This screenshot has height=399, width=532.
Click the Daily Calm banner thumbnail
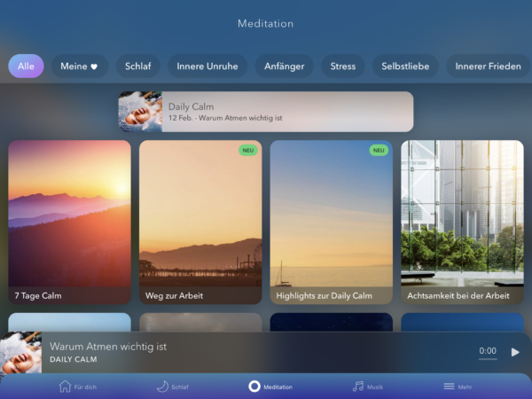pyautogui.click(x=140, y=112)
